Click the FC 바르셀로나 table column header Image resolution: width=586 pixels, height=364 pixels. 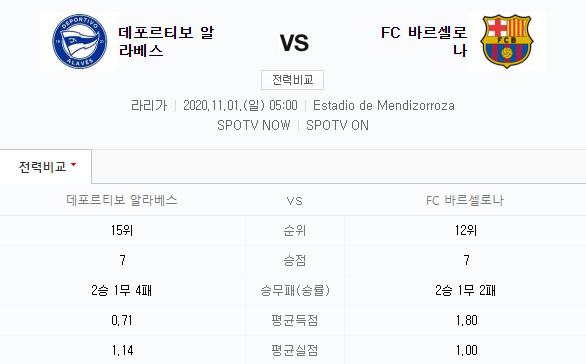[x=465, y=200]
